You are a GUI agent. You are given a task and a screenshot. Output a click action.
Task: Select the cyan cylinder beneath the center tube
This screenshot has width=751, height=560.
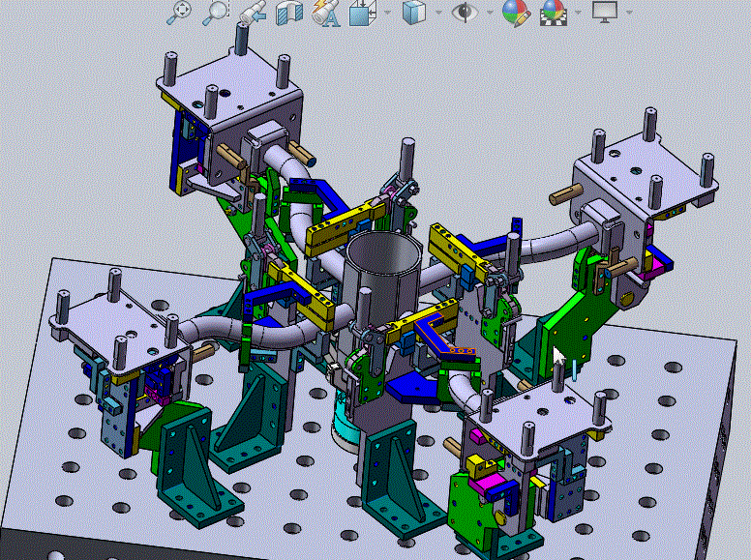coord(344,427)
